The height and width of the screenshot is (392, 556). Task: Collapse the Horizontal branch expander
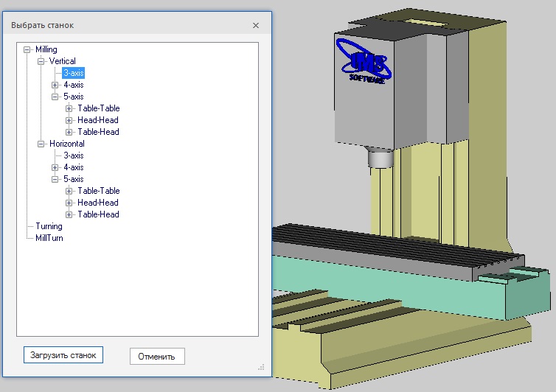point(41,144)
